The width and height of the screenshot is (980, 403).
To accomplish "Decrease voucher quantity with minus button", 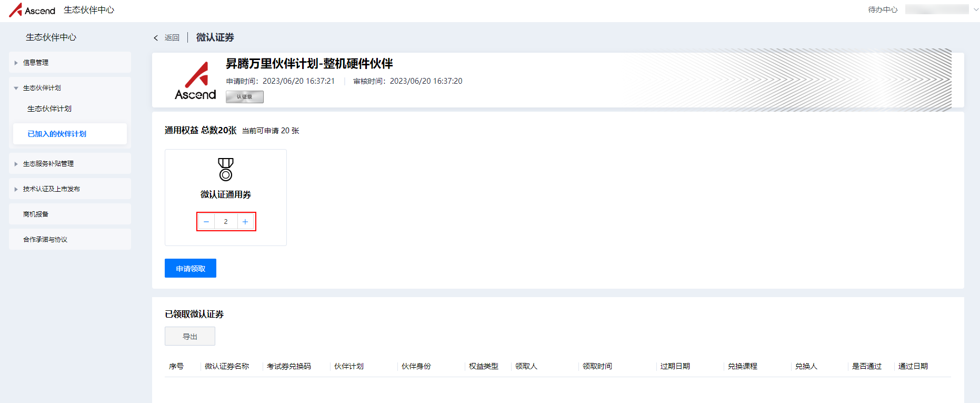I will [x=206, y=222].
